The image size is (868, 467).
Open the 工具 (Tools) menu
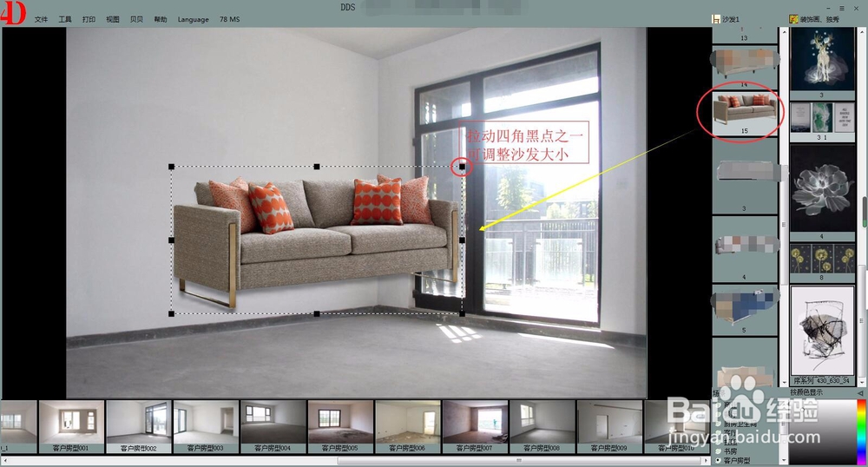click(x=65, y=19)
